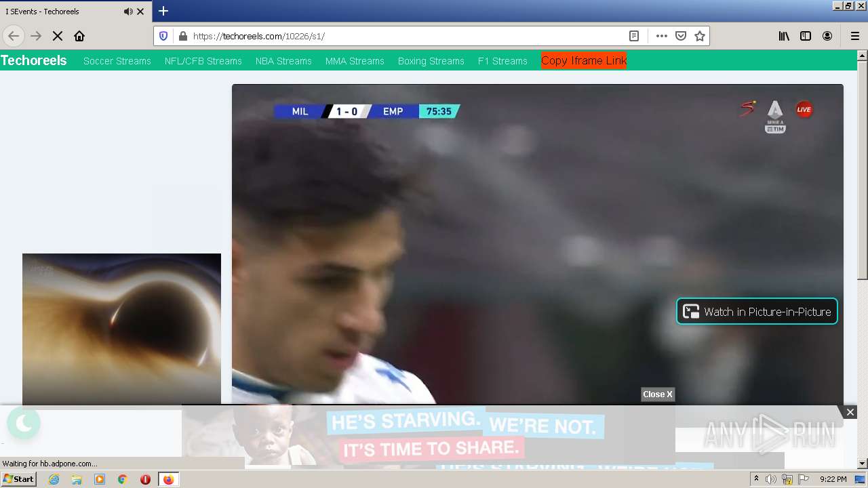868x488 pixels.
Task: Open the browser home page
Action: [79, 36]
